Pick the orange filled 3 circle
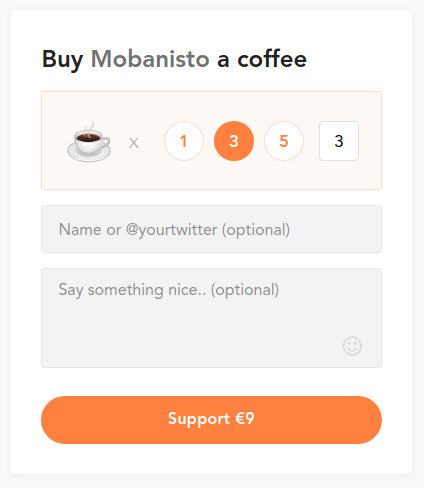Image resolution: width=424 pixels, height=488 pixels. [234, 141]
